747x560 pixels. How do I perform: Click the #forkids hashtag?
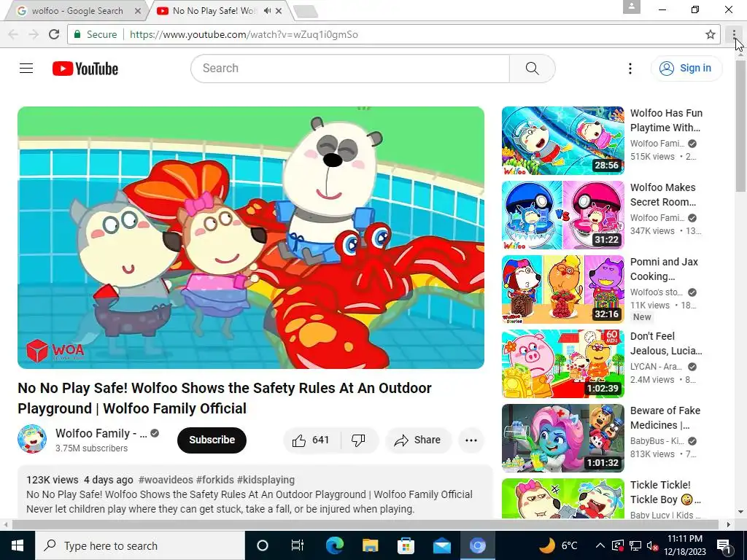(x=215, y=480)
